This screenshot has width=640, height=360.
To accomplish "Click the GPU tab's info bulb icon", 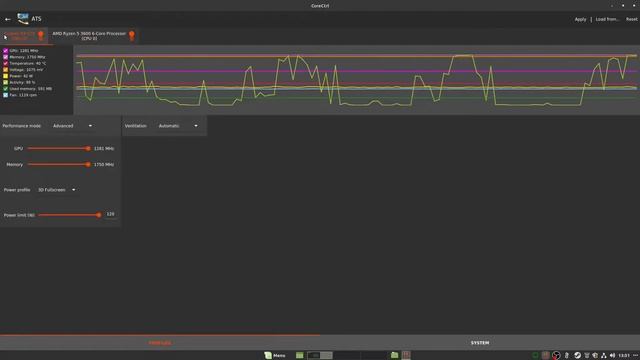I will pos(41,36).
